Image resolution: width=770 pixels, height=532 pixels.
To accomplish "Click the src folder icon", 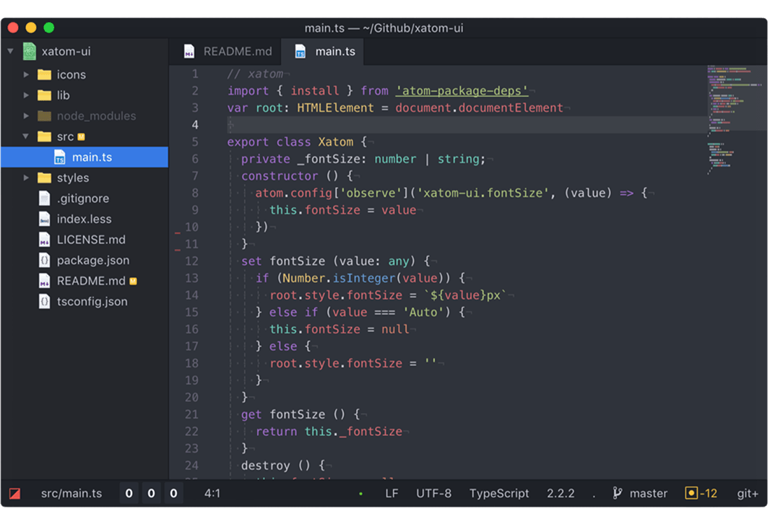I will [44, 136].
